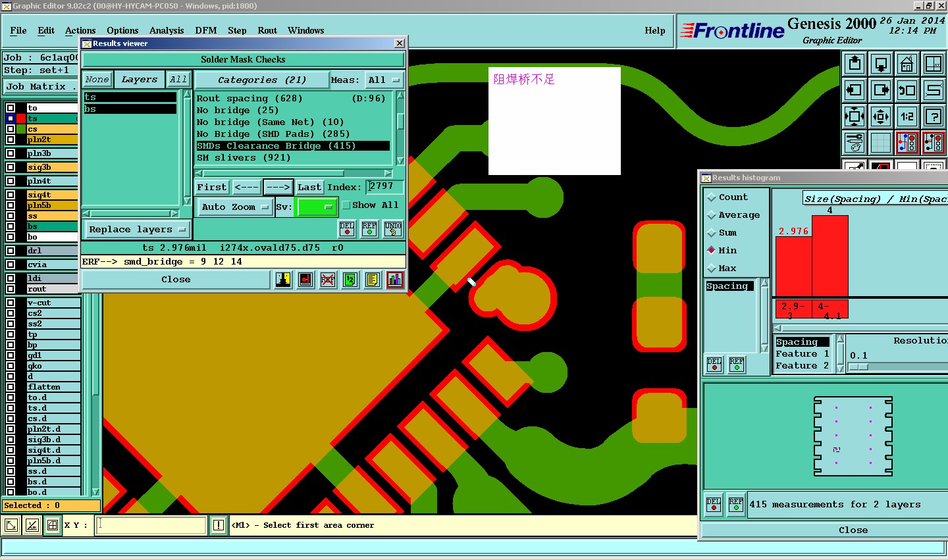Image resolution: width=948 pixels, height=560 pixels.
Task: Click the 2.9-3 histogram bar
Action: pyautogui.click(x=794, y=266)
